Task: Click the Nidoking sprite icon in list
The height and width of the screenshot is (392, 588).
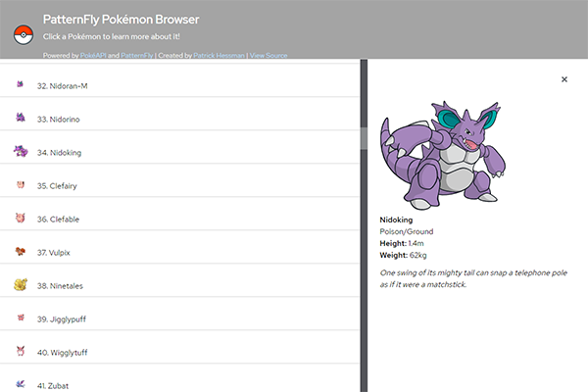Action: click(21, 152)
